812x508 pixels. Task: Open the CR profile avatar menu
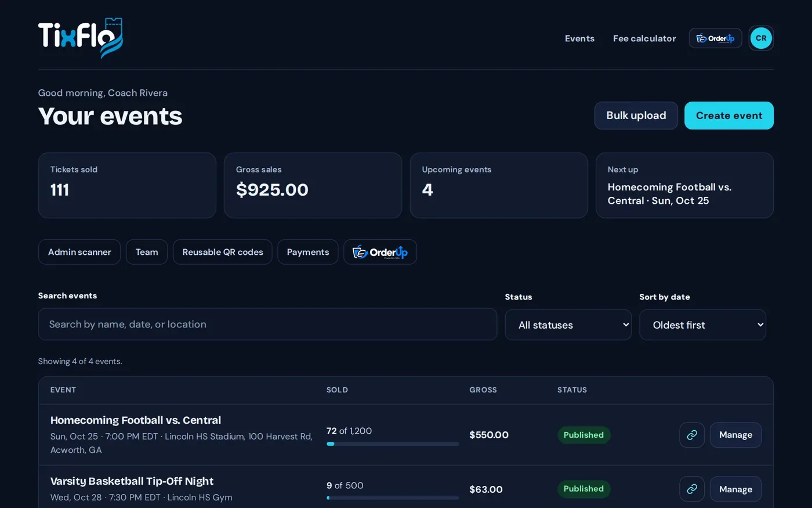tap(761, 38)
